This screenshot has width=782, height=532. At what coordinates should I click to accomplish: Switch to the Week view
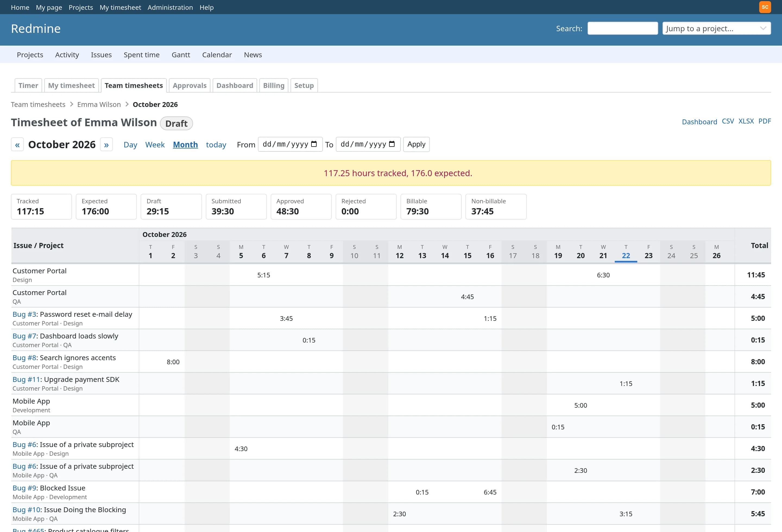coord(155,145)
